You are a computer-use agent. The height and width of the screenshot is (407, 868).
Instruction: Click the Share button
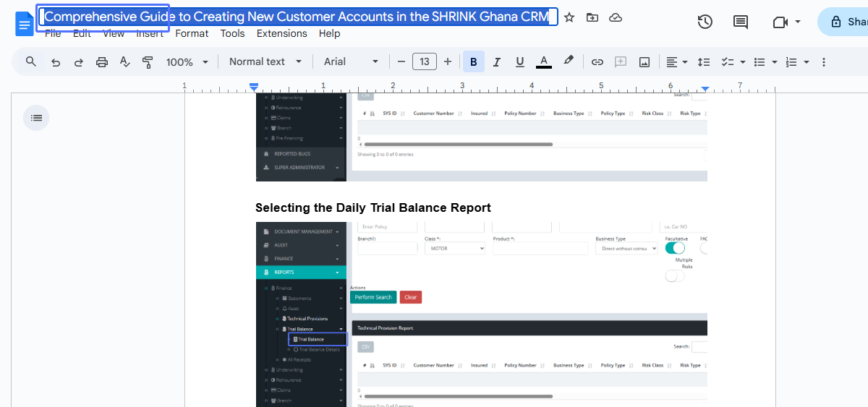click(846, 22)
